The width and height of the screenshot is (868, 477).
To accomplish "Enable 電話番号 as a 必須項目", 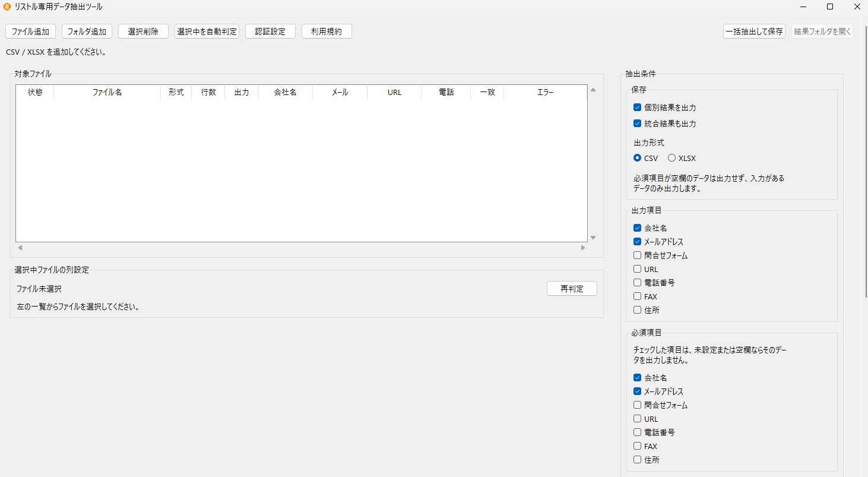I will click(637, 432).
